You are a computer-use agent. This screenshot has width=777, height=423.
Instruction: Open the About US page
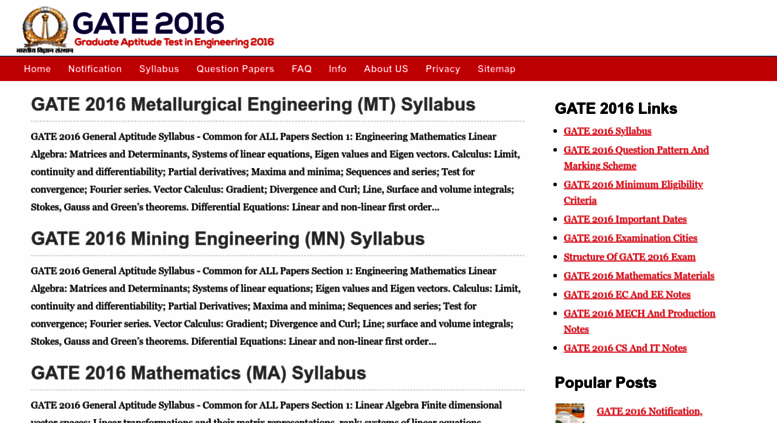[386, 69]
